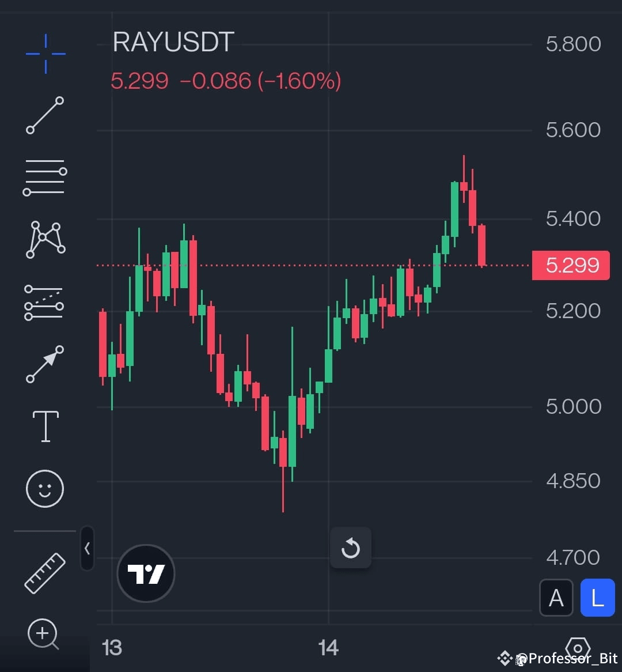Click the 5.299 current price label

pyautogui.click(x=570, y=265)
